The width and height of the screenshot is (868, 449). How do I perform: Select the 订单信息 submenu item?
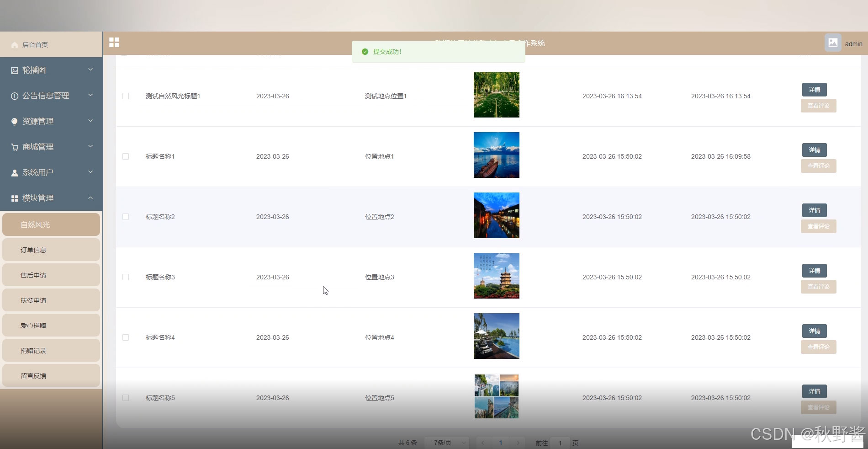(x=51, y=250)
